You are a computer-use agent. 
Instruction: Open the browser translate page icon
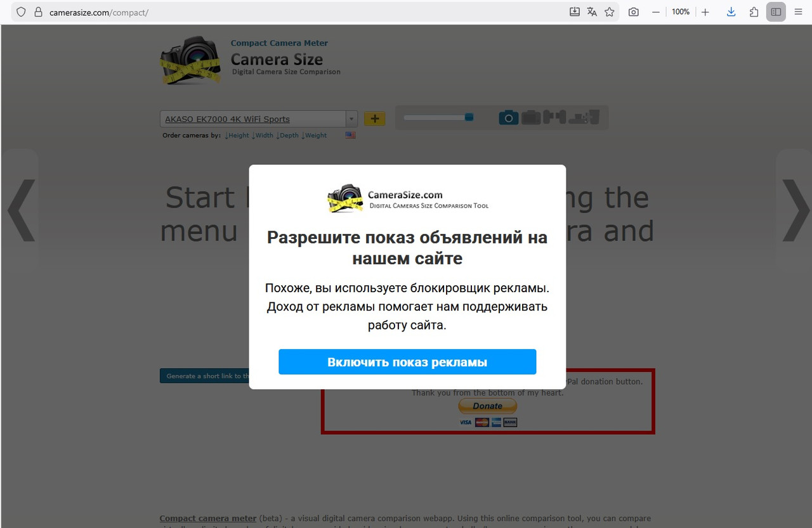(x=592, y=11)
